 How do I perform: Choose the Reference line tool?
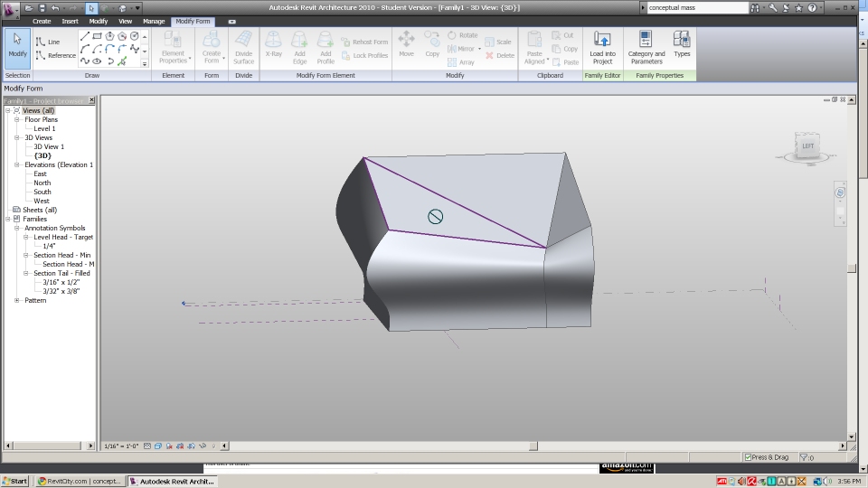coord(55,55)
